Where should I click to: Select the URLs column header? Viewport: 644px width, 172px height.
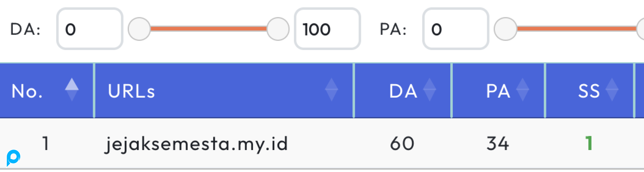[131, 91]
